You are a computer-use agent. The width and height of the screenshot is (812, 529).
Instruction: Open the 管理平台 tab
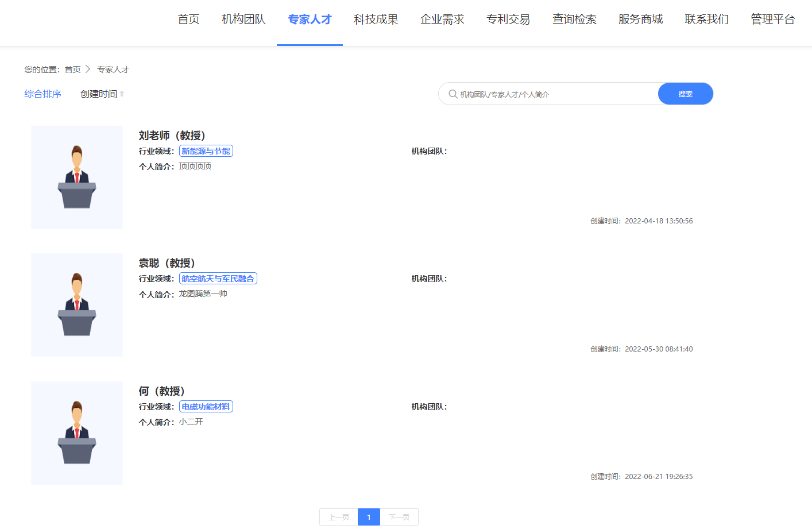pyautogui.click(x=772, y=20)
